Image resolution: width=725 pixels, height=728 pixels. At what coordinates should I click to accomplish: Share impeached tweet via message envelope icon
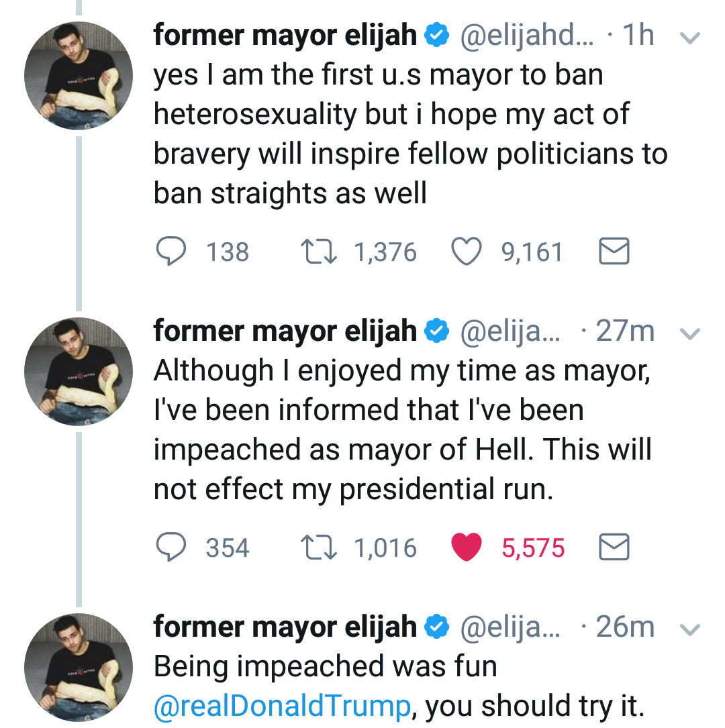(x=614, y=548)
